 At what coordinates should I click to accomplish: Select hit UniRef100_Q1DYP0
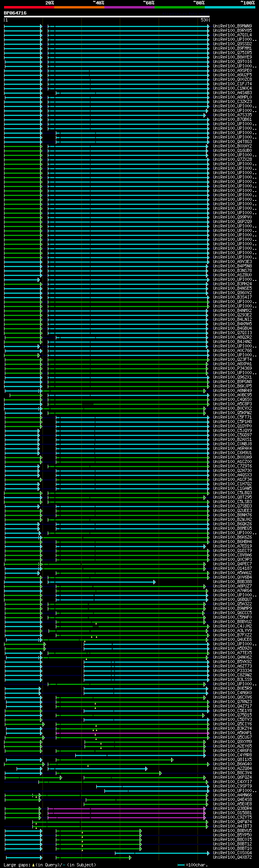(232, 426)
